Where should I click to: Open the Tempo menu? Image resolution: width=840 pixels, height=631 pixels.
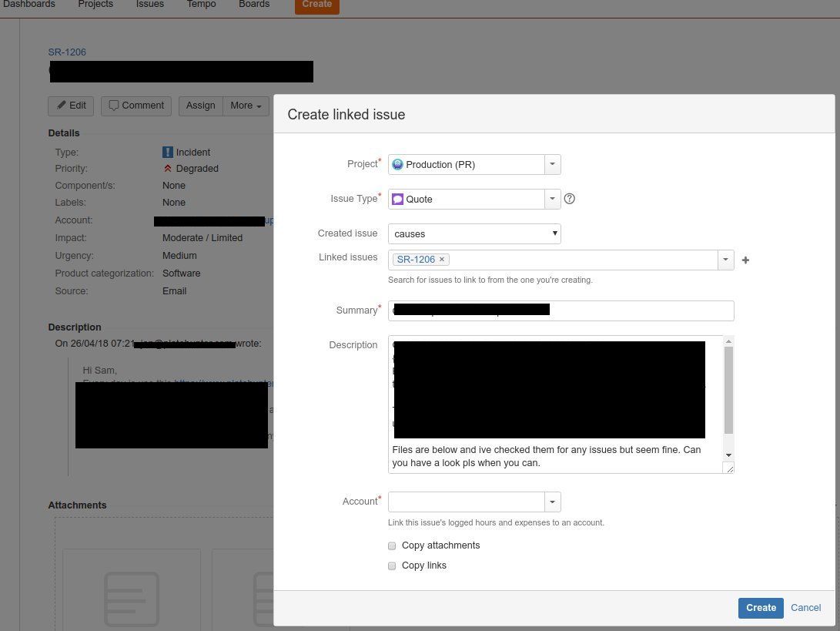click(201, 5)
